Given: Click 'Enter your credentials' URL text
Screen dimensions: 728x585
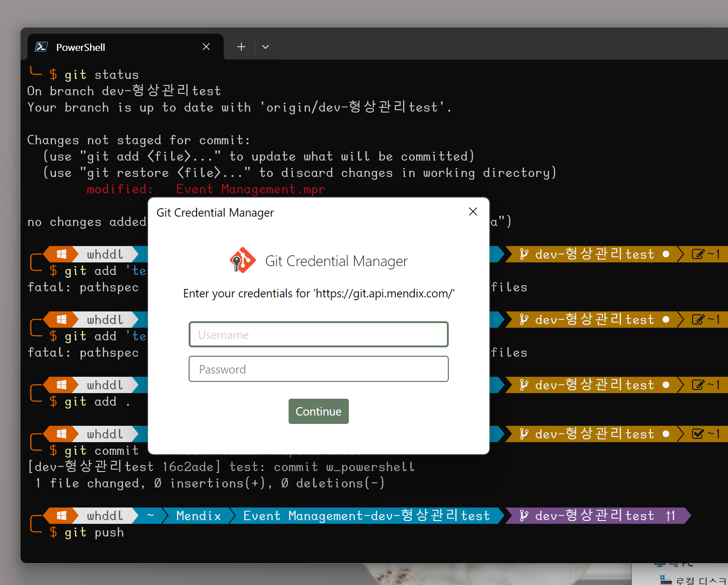Looking at the screenshot, I should (319, 293).
